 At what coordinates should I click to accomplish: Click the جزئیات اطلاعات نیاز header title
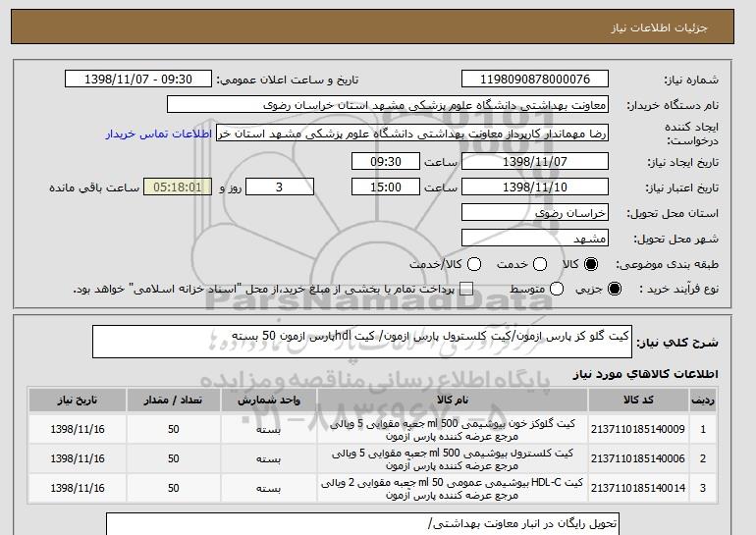tap(659, 27)
